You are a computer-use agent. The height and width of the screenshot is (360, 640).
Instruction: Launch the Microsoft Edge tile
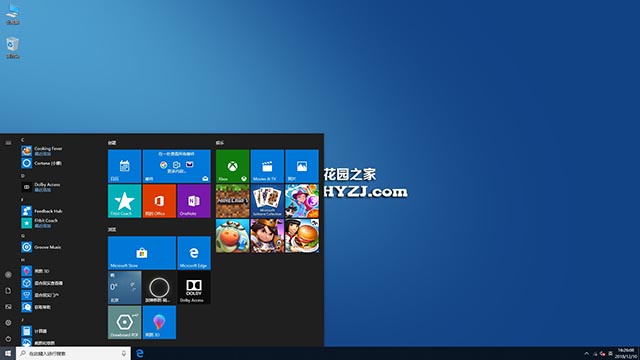click(x=194, y=253)
